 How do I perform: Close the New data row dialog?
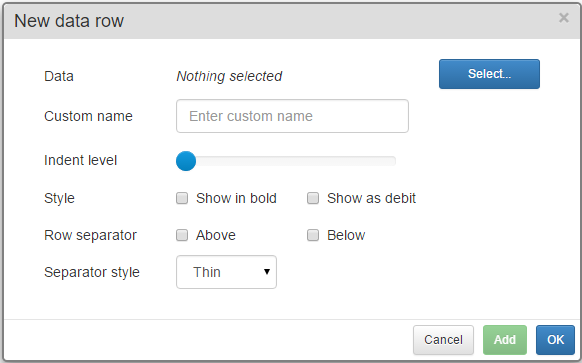(x=563, y=17)
